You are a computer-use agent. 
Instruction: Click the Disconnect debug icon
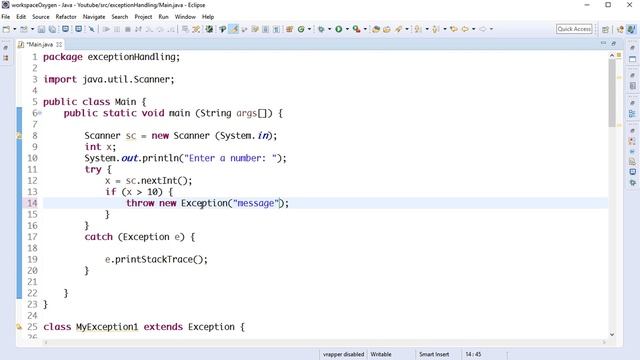138,29
